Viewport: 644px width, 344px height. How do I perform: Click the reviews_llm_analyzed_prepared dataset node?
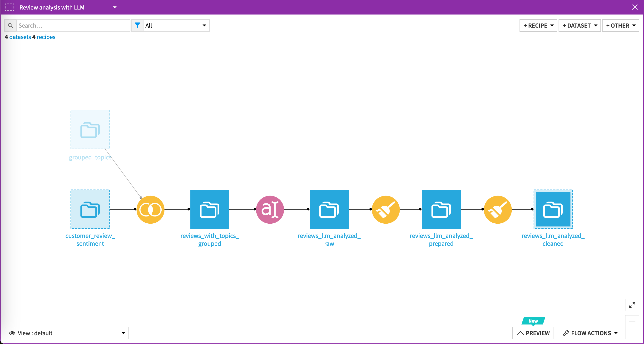441,209
